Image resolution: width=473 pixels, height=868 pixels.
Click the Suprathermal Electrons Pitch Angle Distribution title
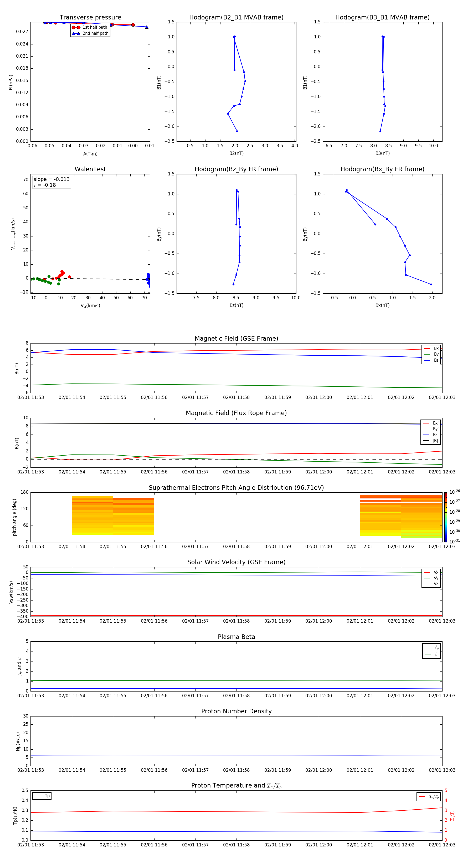[236, 488]
